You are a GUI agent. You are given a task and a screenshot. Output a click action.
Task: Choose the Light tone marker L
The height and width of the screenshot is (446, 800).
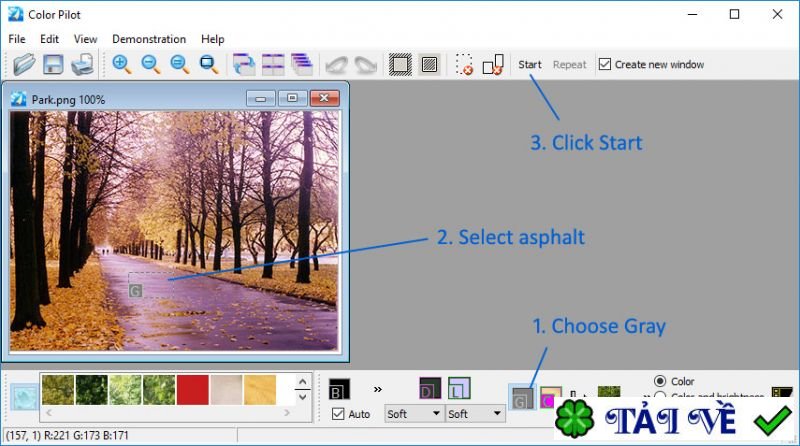coord(459,388)
